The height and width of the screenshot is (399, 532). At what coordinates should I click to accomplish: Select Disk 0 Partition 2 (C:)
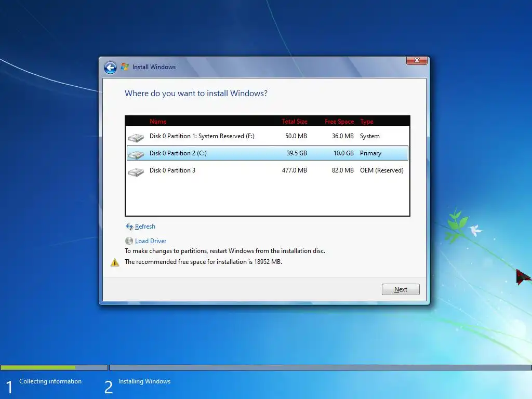(268, 153)
